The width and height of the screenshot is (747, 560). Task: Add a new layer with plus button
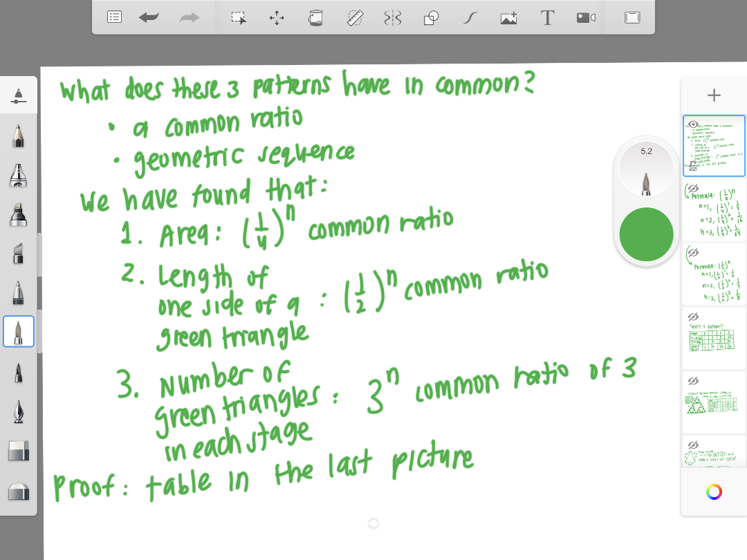(714, 95)
